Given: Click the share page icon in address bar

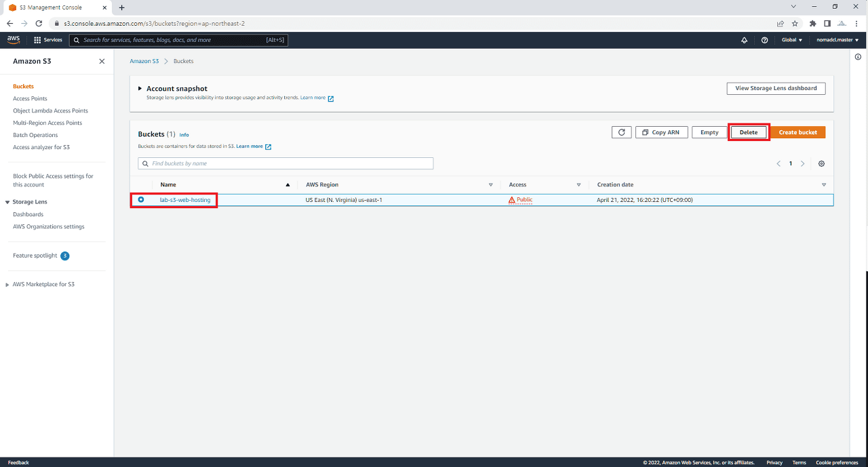Looking at the screenshot, I should (x=781, y=23).
